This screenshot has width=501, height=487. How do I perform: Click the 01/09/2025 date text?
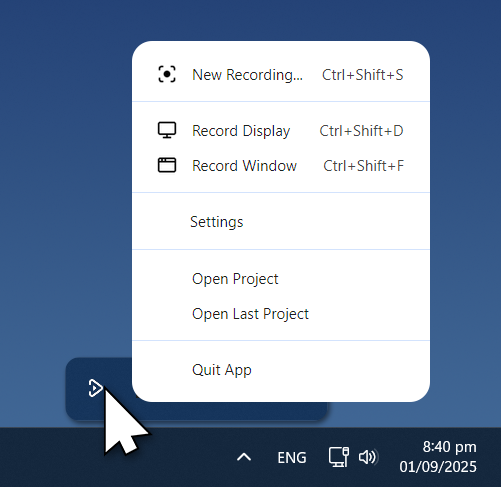click(438, 467)
